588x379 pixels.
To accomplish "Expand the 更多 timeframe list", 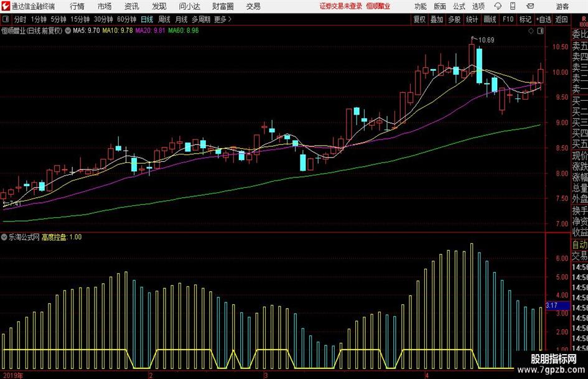I will point(223,19).
